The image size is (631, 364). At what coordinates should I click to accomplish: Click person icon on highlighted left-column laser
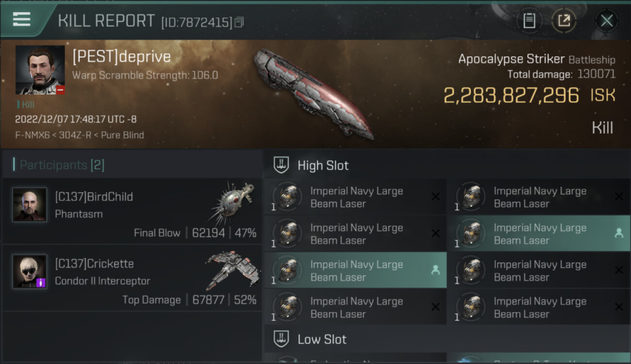coord(435,270)
